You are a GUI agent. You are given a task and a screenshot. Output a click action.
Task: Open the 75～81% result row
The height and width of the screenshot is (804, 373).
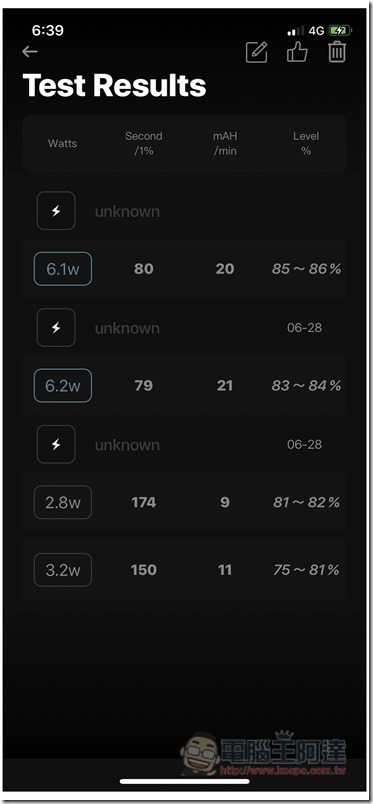coord(184,570)
